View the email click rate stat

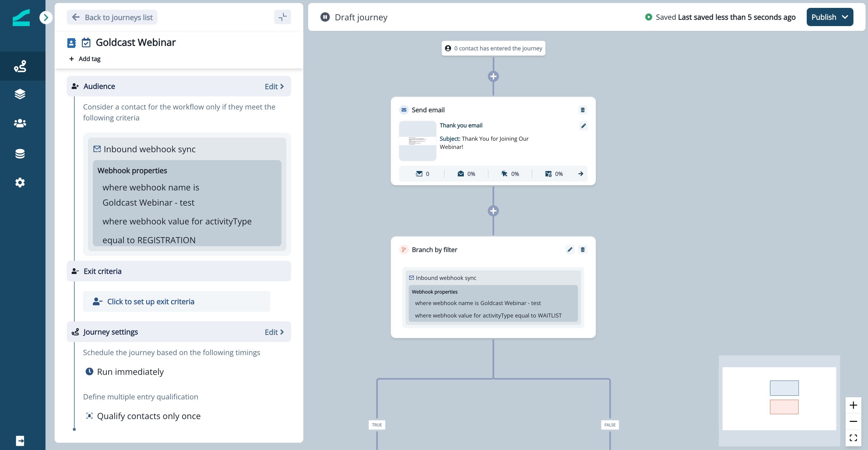point(510,174)
